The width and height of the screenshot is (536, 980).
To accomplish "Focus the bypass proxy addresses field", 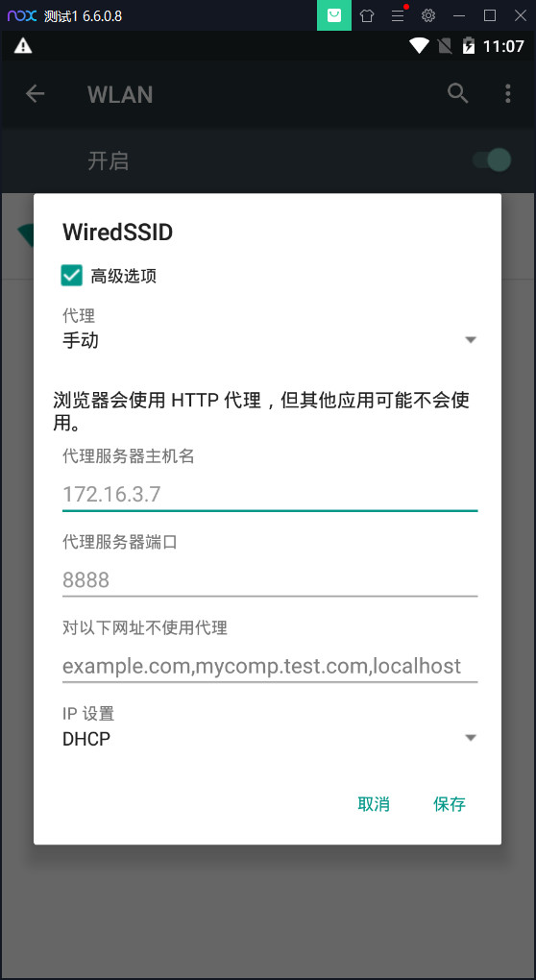I will pos(270,666).
